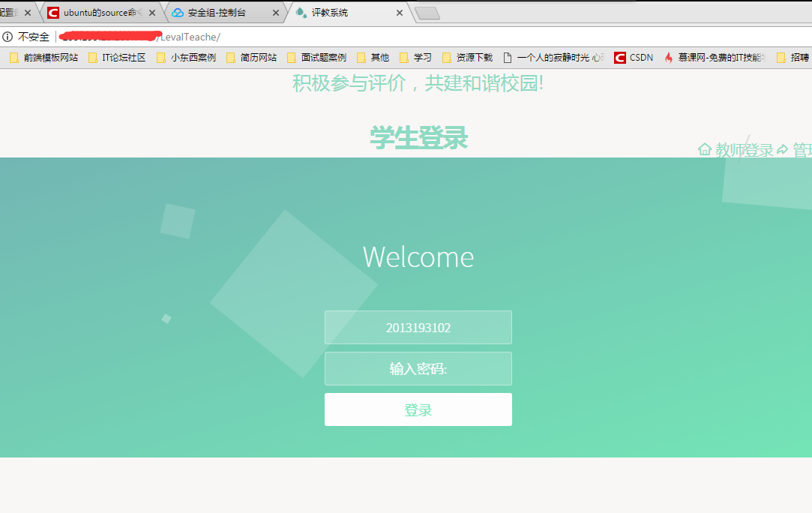Switch to the 安全组-控制台 tab
812x513 pixels.
(217, 12)
